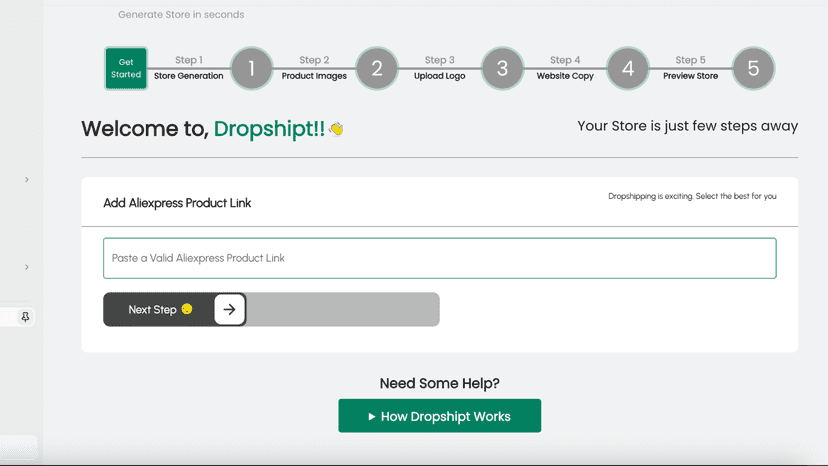Screen dimensions: 828x466
Task: Click the Next Step button
Action: pyautogui.click(x=175, y=309)
